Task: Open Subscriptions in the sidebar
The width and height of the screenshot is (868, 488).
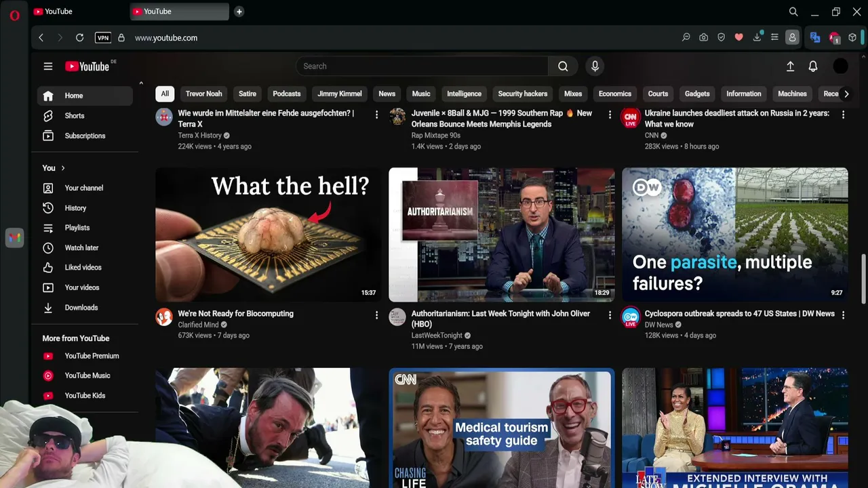Action: coord(85,136)
